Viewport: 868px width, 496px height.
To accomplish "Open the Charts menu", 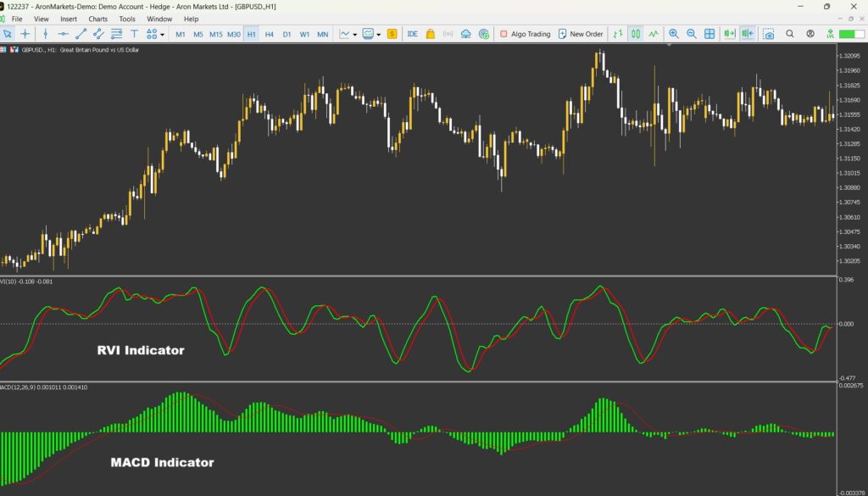I will tap(97, 19).
